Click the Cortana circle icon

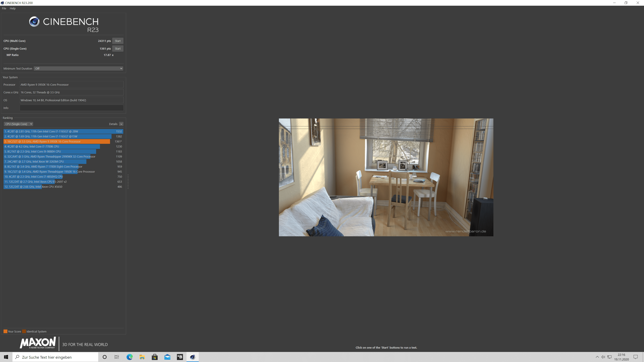tap(105, 357)
